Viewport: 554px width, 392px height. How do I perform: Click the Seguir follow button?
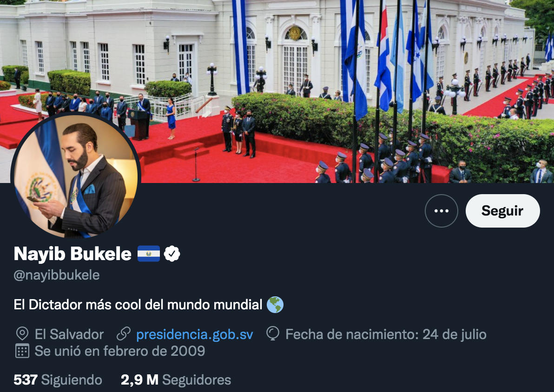pos(502,211)
